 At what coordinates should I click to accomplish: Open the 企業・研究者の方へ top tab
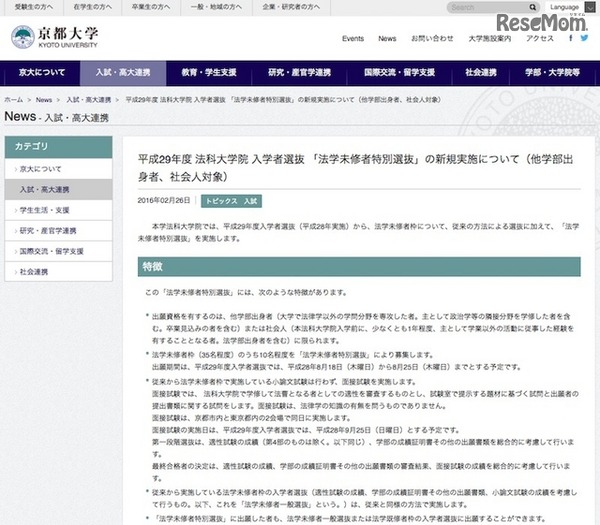291,7
